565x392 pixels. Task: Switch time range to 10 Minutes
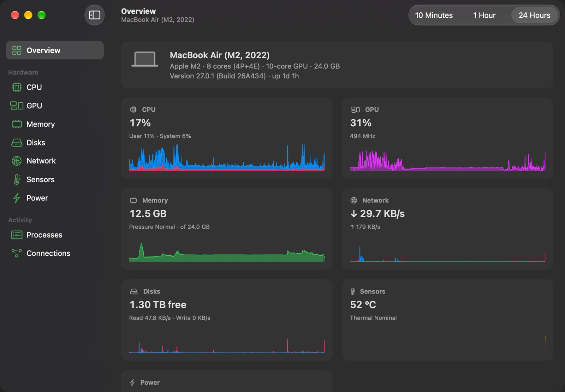tap(434, 15)
